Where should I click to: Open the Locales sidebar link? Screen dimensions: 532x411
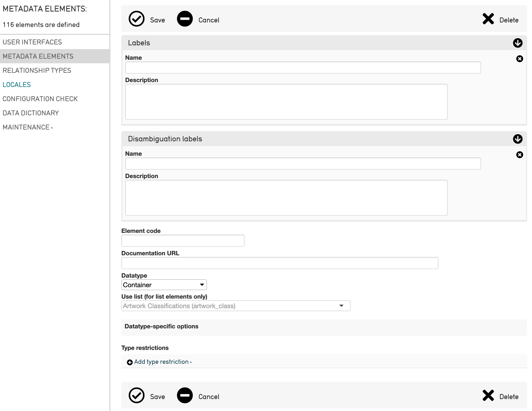click(17, 85)
